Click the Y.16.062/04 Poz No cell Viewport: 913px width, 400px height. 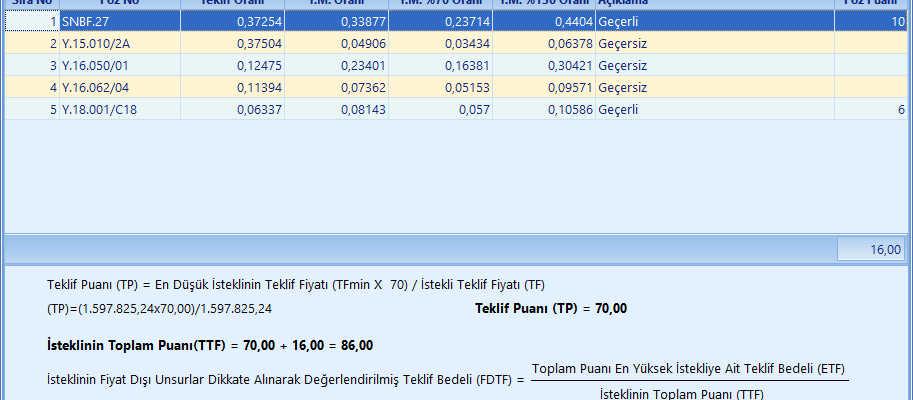coord(120,87)
